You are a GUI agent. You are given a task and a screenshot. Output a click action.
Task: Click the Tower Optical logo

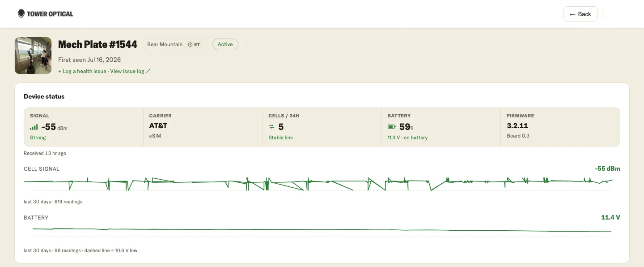point(45,14)
